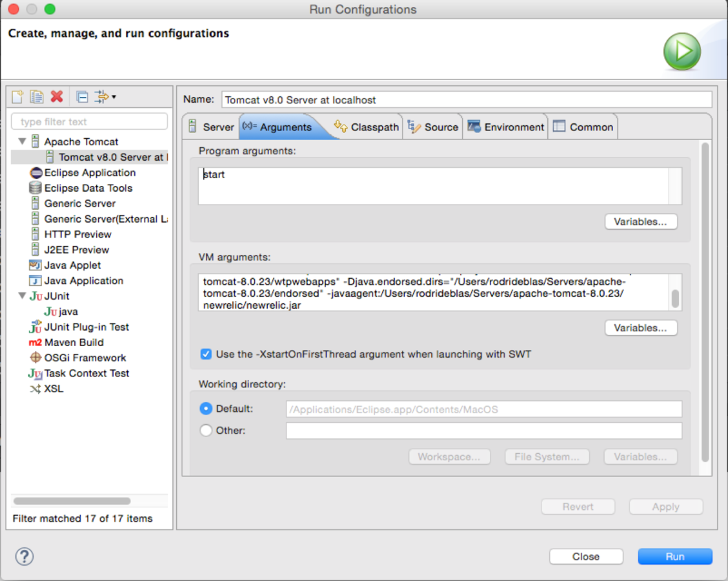This screenshot has height=581, width=728.
Task: Click the configuration tree horizontal scrollbar
Action: click(72, 501)
